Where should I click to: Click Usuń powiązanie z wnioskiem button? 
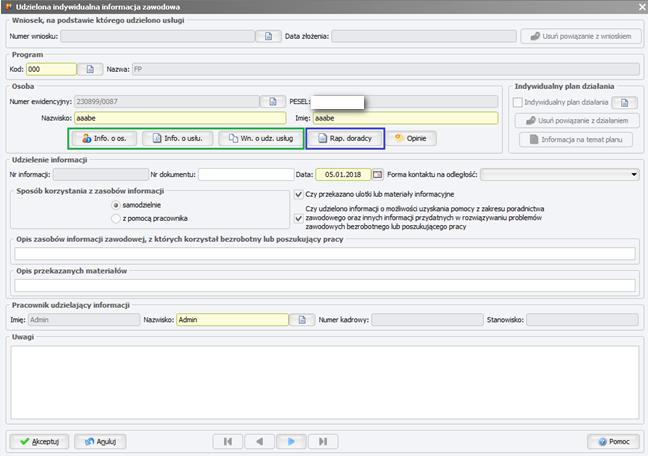pyautogui.click(x=581, y=36)
